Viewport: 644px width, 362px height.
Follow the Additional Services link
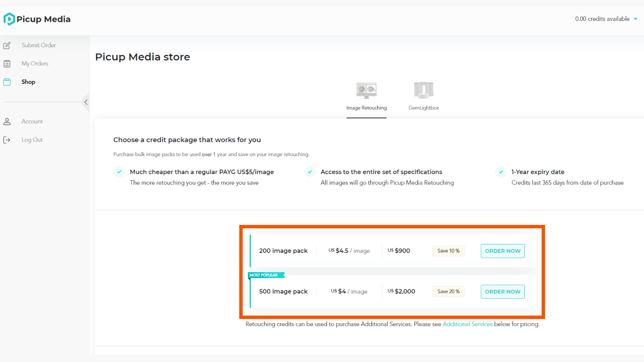[x=468, y=324]
